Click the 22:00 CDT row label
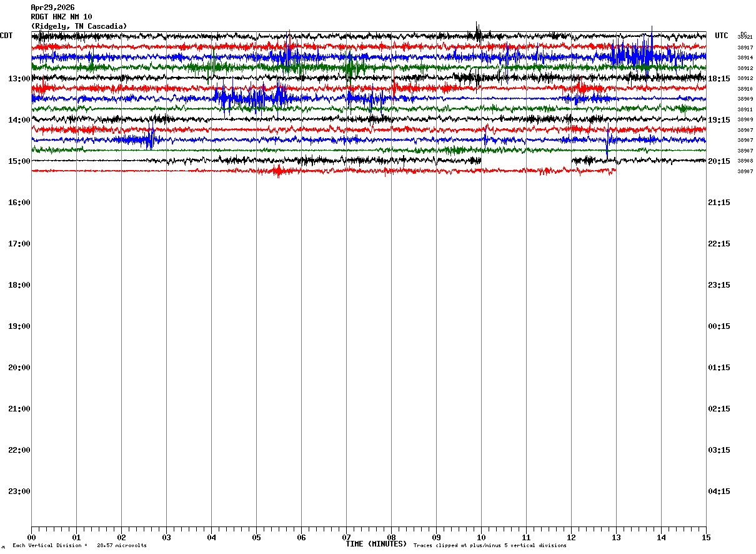 (19, 450)
